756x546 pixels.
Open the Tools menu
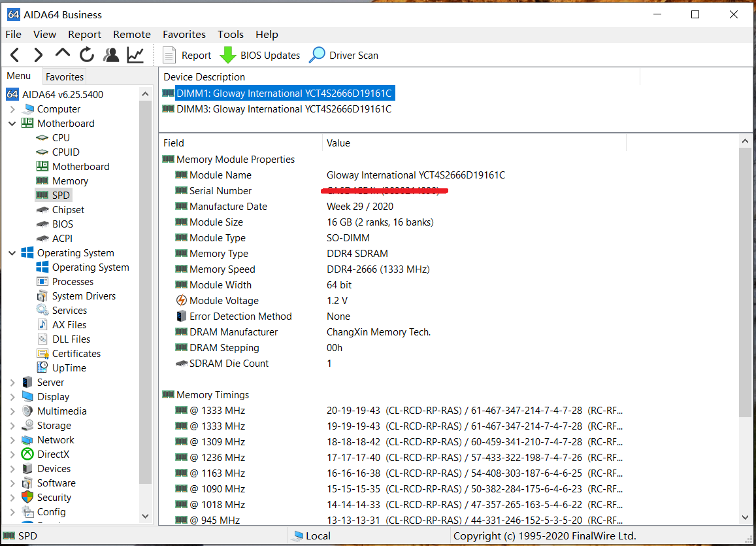pyautogui.click(x=230, y=34)
